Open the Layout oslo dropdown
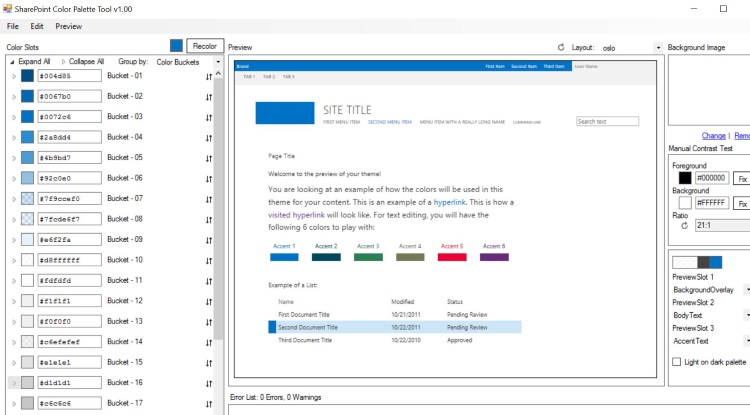Image resolution: width=750 pixels, height=415 pixels. (657, 47)
